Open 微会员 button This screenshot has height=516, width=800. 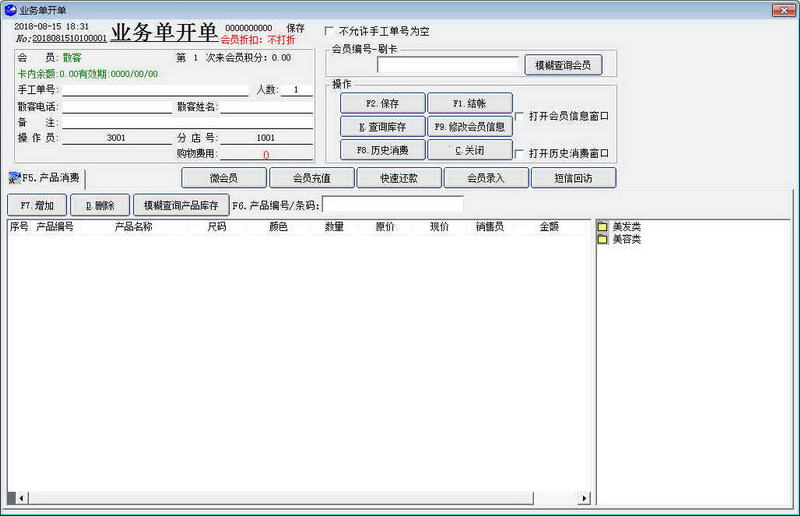[x=224, y=178]
